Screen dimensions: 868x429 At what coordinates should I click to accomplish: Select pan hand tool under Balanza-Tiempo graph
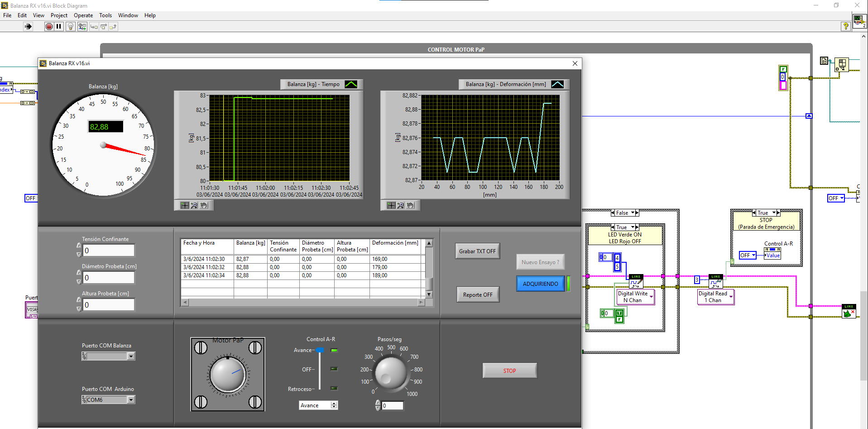(x=204, y=206)
